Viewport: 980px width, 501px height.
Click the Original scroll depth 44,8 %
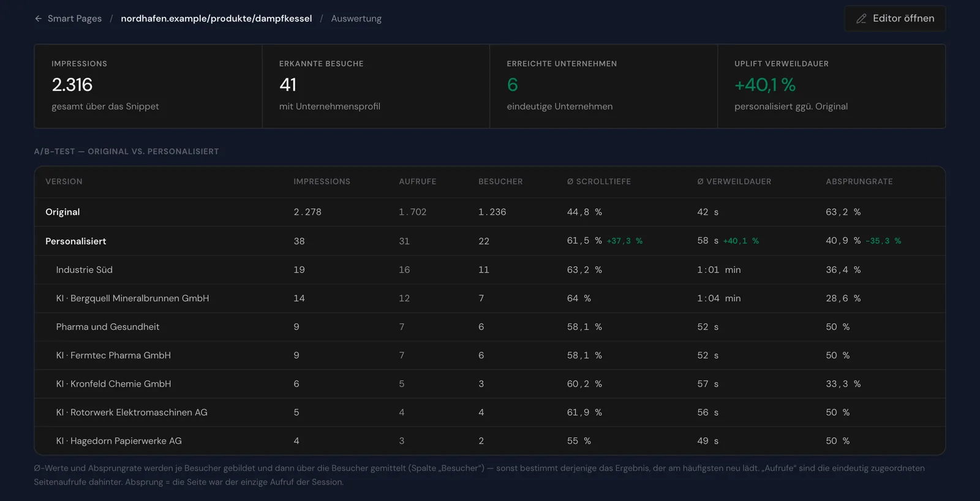(x=584, y=212)
